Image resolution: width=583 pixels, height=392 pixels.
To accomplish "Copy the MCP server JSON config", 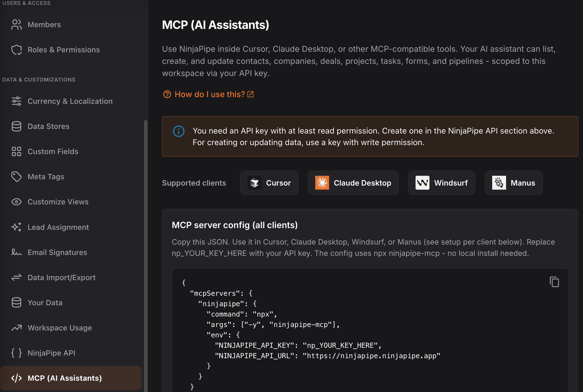I will 555,282.
